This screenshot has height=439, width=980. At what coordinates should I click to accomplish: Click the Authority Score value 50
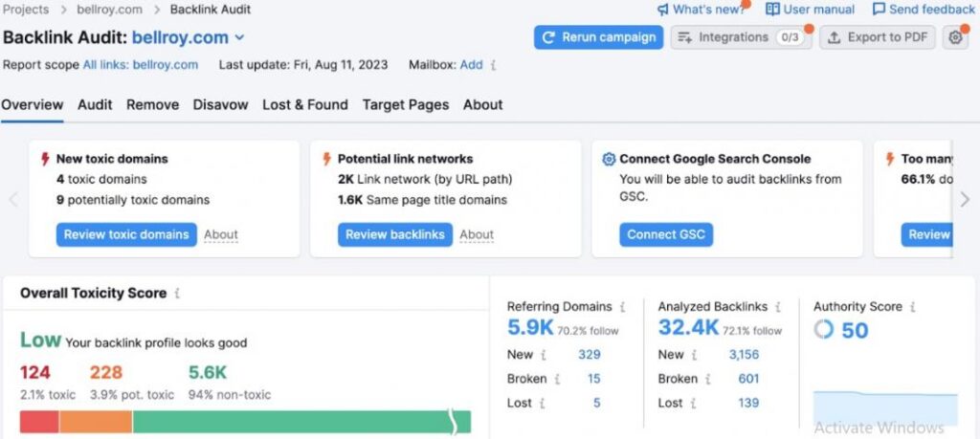(x=855, y=330)
